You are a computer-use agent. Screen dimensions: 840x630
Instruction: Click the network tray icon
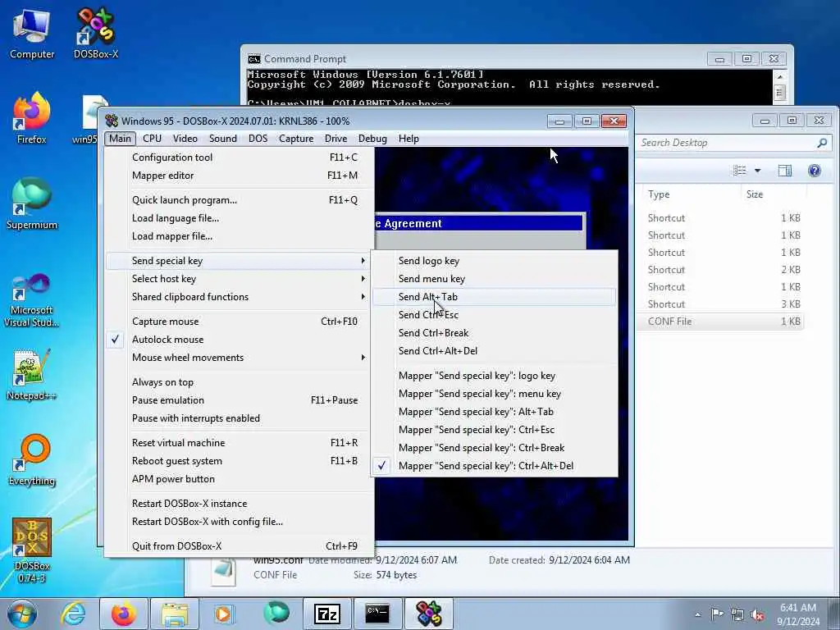tap(737, 614)
